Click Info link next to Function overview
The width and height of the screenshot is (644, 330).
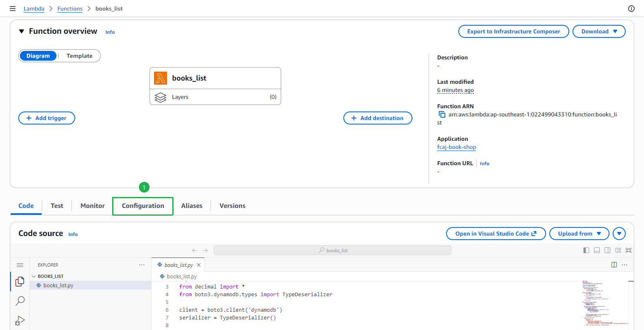pos(110,32)
